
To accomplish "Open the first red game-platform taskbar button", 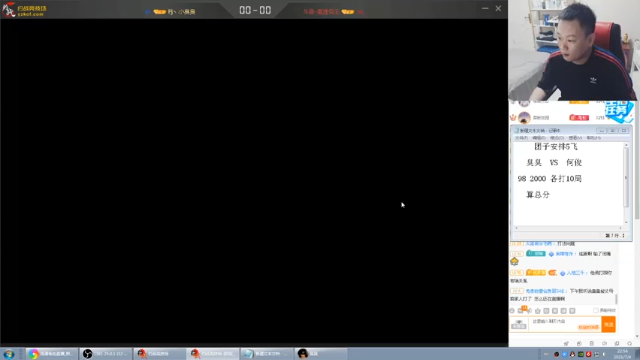I will pyautogui.click(x=159, y=354).
